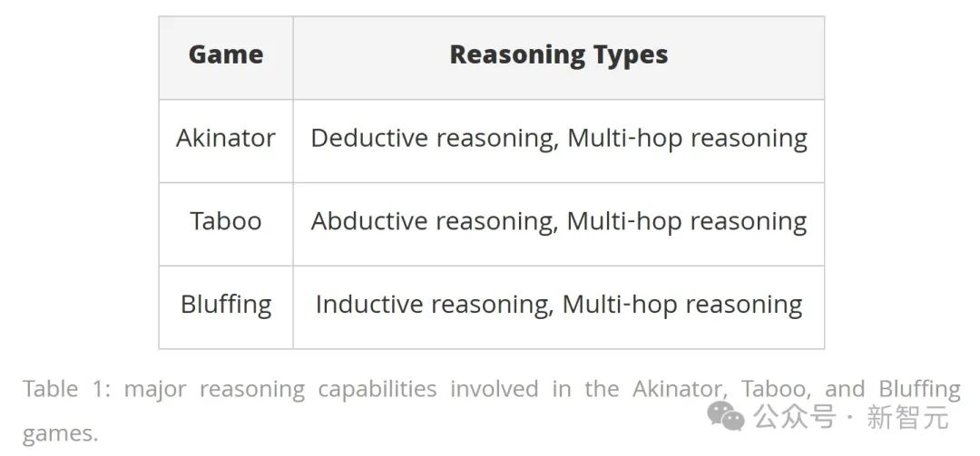Click the Inductive reasoning text
Viewport: 980px width, 456px height.
pos(435,305)
